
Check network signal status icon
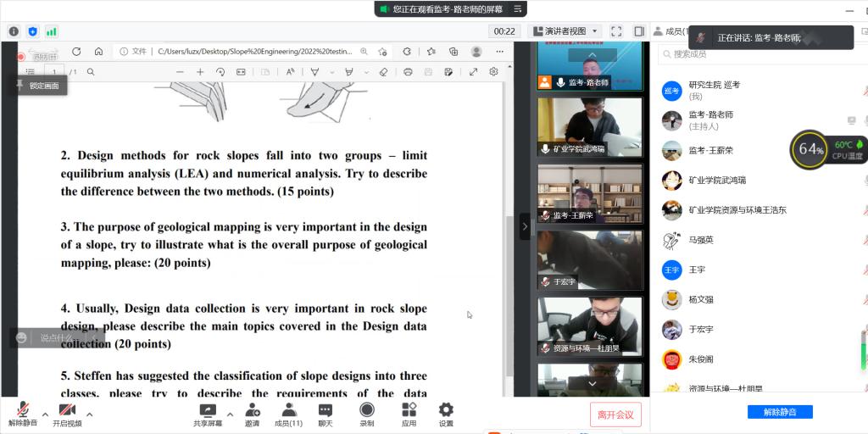52,31
